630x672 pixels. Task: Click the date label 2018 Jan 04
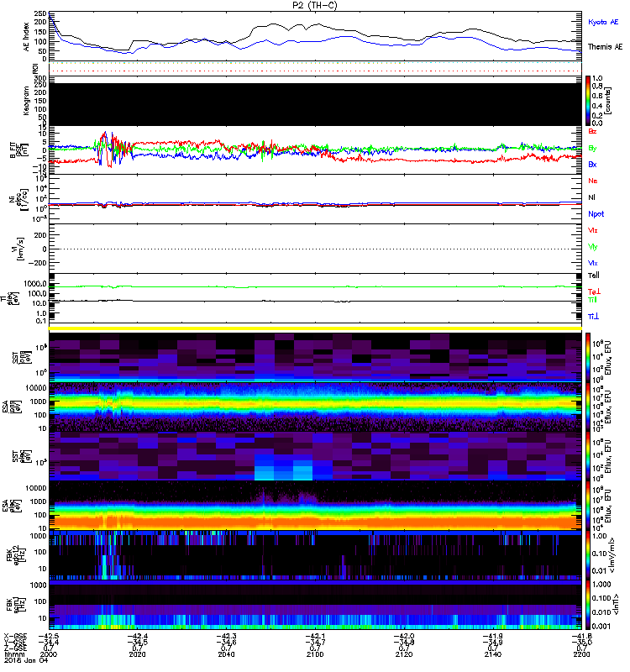(x=26, y=660)
